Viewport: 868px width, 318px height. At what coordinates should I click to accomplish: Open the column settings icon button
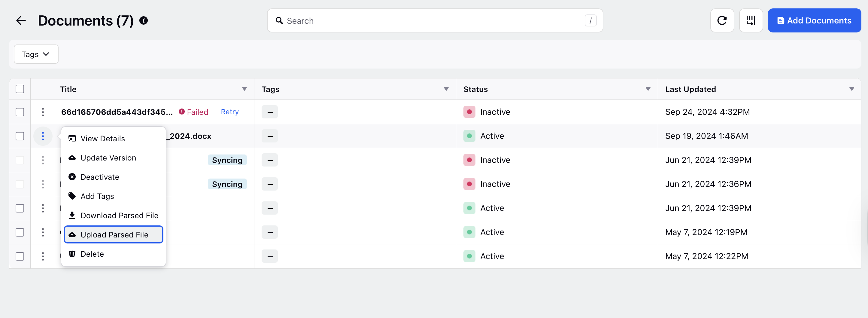click(751, 20)
